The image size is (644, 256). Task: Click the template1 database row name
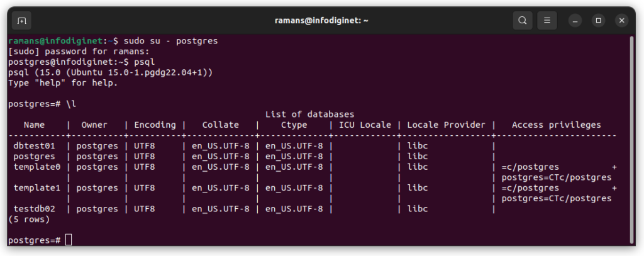point(37,188)
